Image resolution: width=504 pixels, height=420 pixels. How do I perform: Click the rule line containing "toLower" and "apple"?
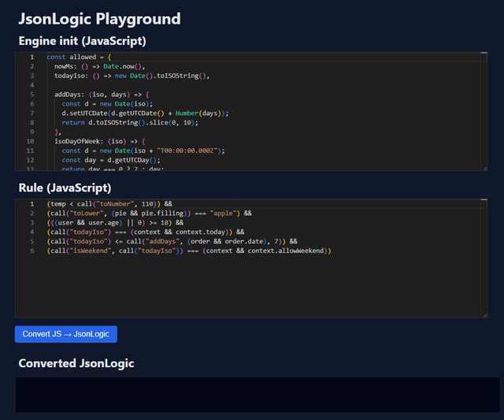pos(149,214)
